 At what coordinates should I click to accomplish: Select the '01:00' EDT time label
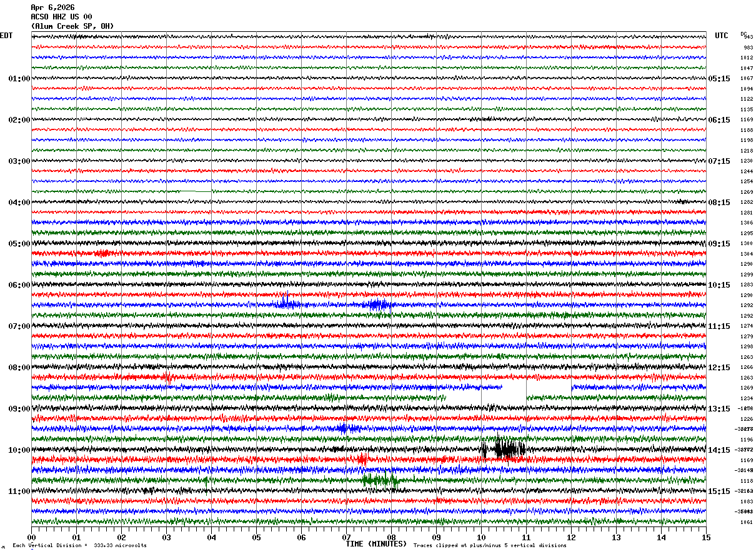click(x=19, y=79)
